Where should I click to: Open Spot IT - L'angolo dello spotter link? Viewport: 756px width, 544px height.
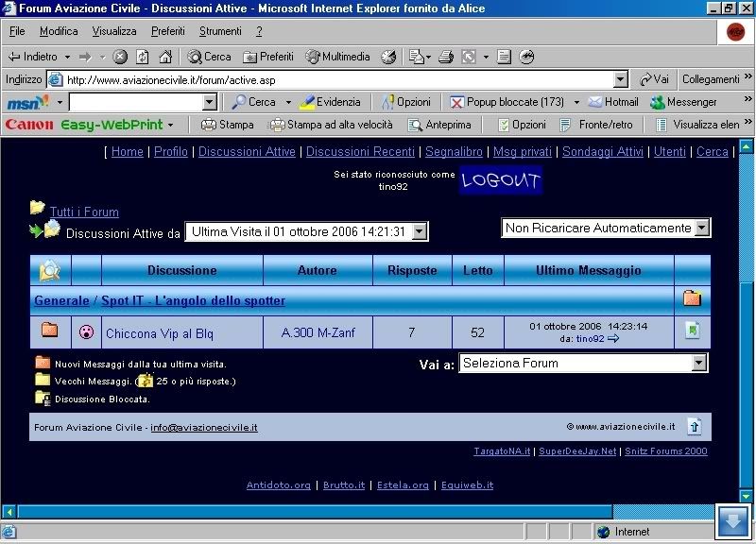[194, 300]
